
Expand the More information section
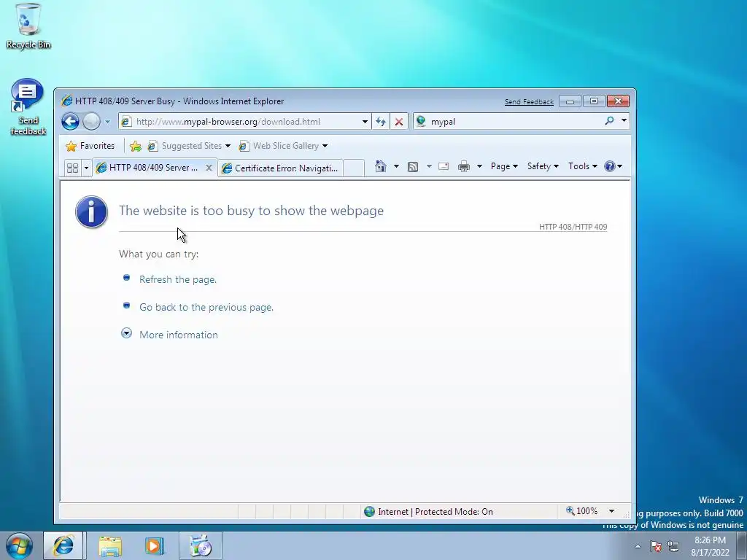[178, 335]
